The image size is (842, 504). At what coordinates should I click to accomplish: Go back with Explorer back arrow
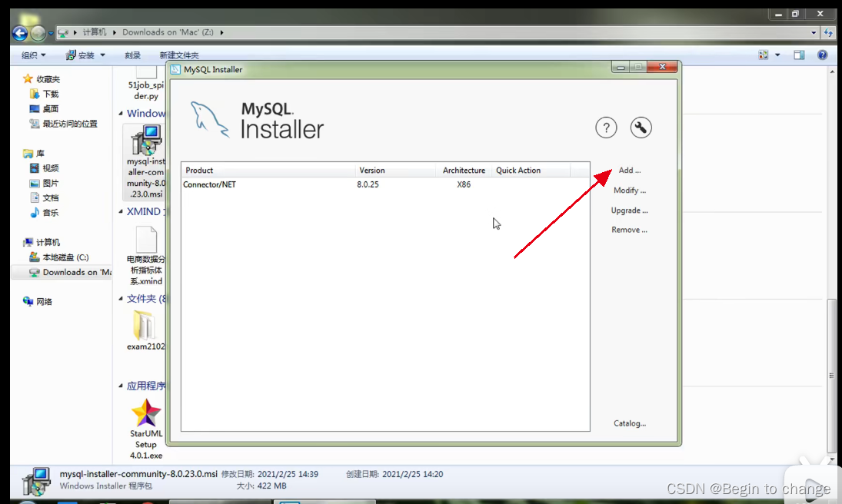20,33
